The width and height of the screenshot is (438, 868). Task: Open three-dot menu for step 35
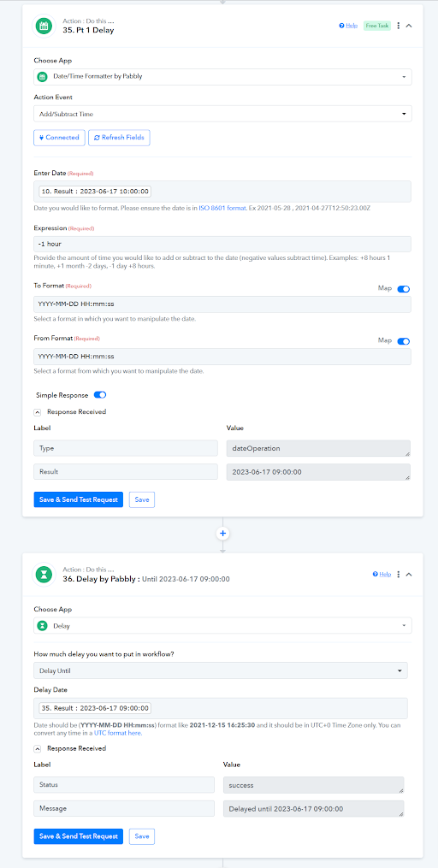tap(398, 26)
